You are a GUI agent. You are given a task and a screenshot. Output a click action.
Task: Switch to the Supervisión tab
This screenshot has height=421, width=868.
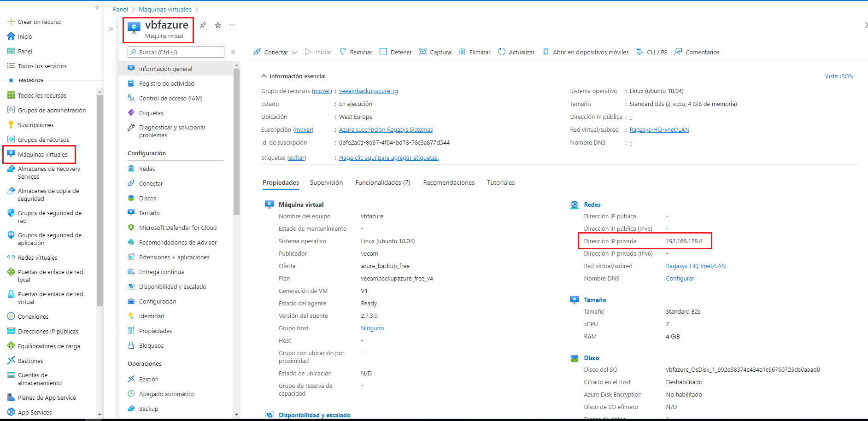(x=326, y=182)
